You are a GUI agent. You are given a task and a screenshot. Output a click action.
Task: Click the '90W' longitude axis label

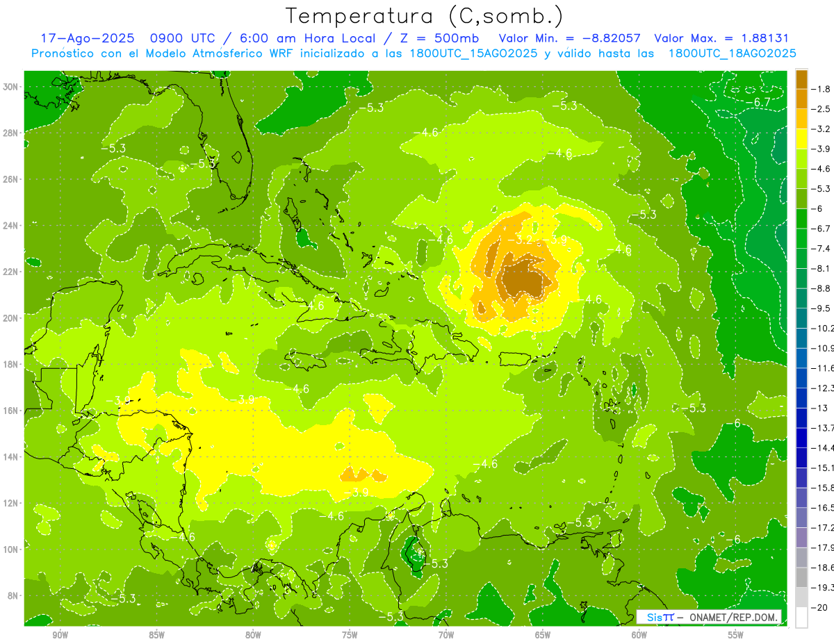pos(60,635)
